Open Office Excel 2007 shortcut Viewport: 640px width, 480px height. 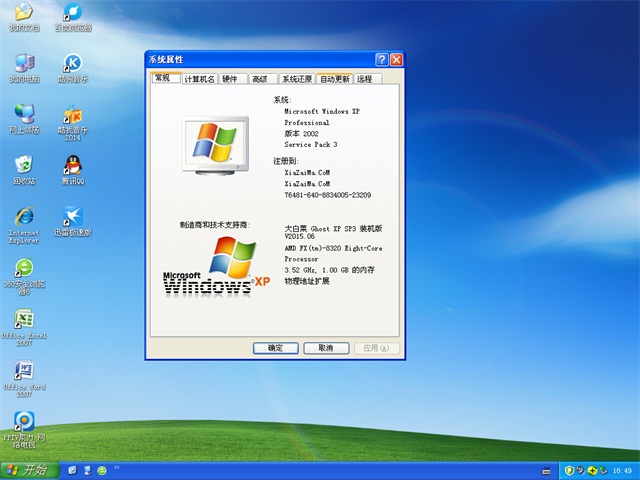coord(24,322)
